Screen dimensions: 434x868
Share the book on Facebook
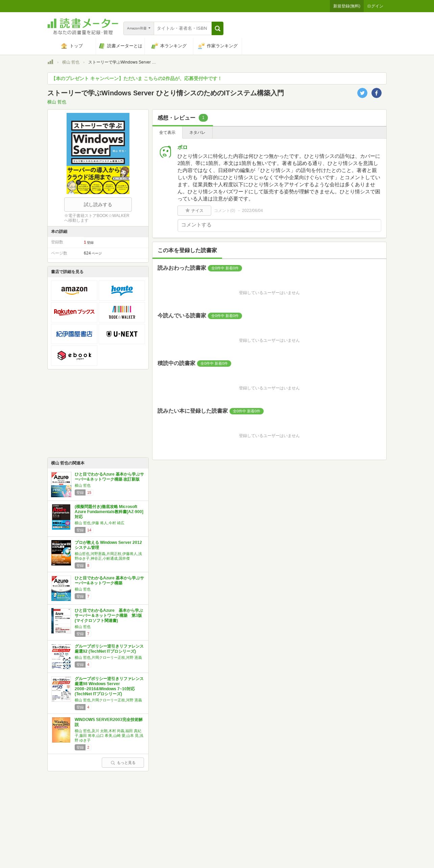click(377, 93)
